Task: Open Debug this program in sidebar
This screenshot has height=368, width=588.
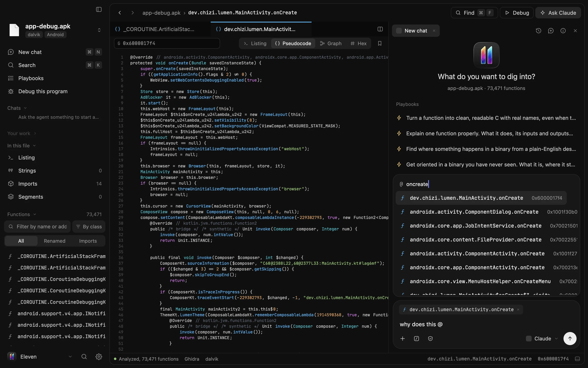Action: pos(55,92)
